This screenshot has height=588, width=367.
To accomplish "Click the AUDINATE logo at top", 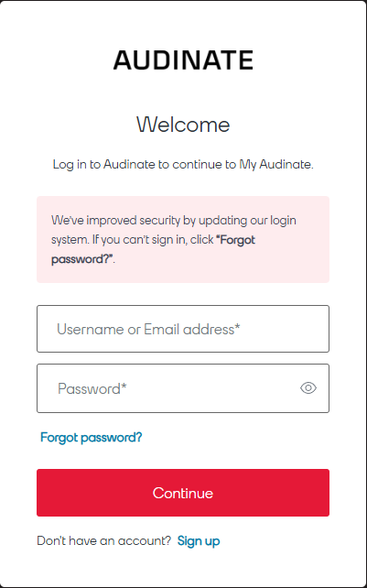I will point(183,60).
